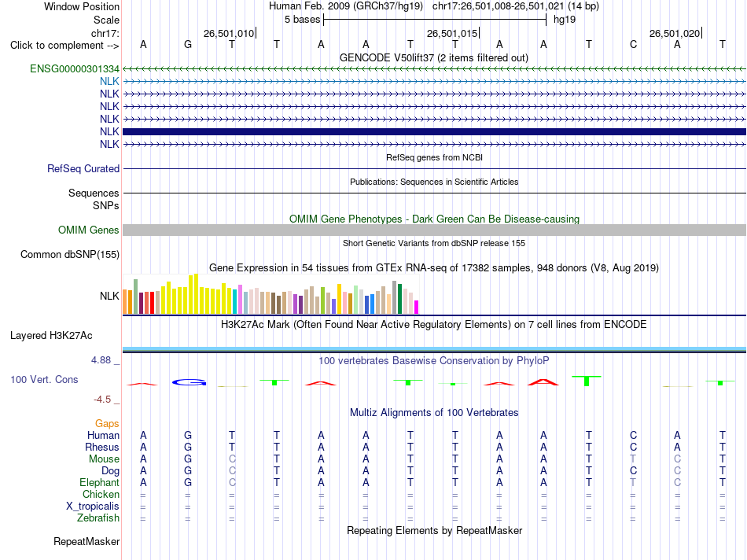
Task: Open the OMIM Genes track label
Action: coord(89,230)
